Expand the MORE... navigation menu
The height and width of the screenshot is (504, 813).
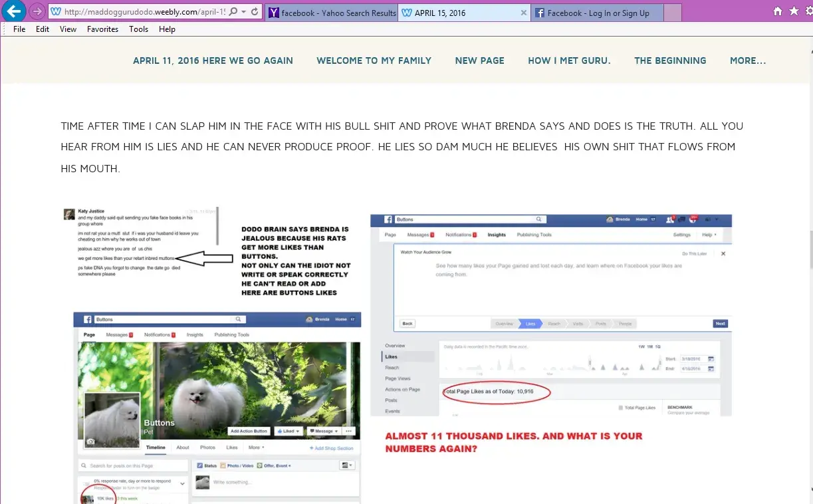coord(748,61)
